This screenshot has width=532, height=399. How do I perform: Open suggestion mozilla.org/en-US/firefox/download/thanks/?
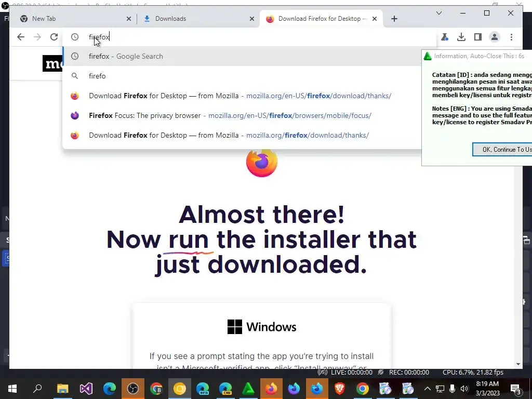pos(243,96)
